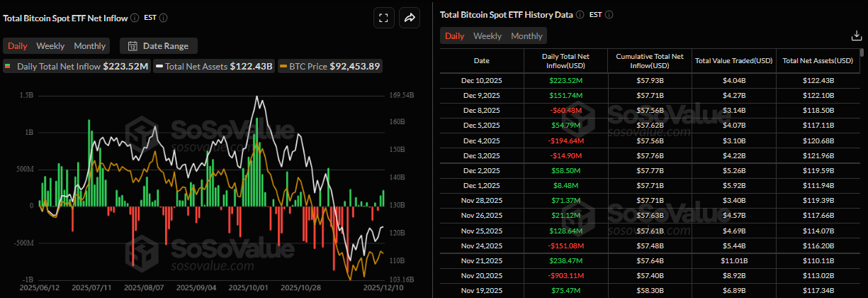Click the Daily Total Net Inflow column header
This screenshot has height=298, width=868.
click(x=565, y=60)
